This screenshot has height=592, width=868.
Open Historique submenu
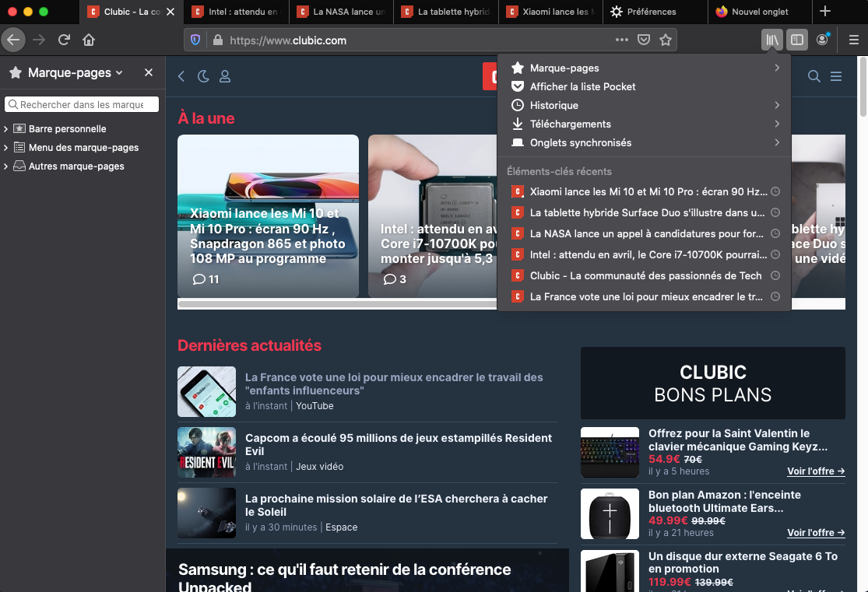coord(644,105)
